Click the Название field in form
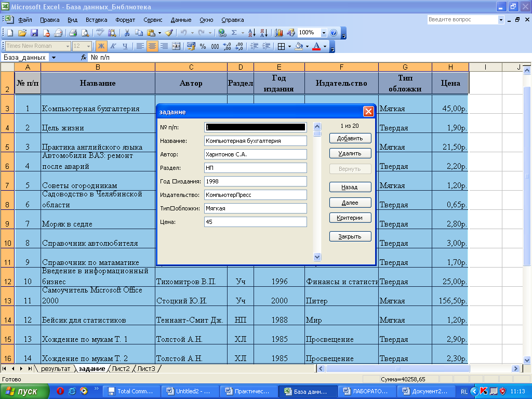Screen dimensions: 532x399 (x=256, y=141)
